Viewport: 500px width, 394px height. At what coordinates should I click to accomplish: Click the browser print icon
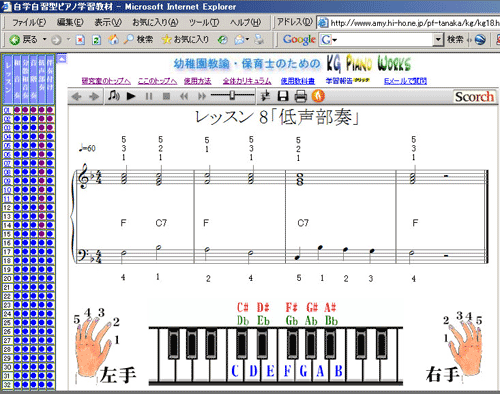click(259, 40)
